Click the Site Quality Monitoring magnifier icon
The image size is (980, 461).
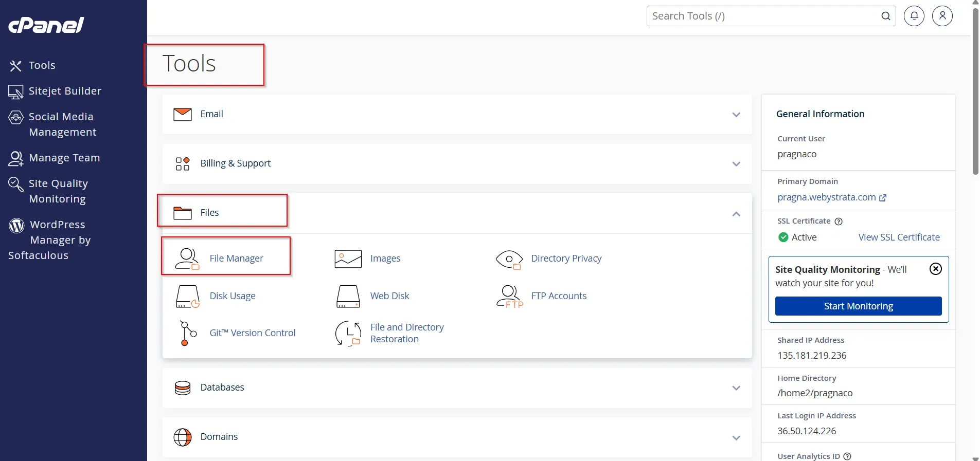[16, 184]
